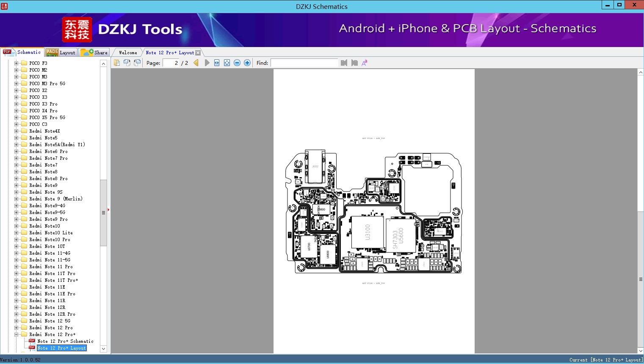The width and height of the screenshot is (644, 364).
Task: Click the find previous icon
Action: pos(344,63)
